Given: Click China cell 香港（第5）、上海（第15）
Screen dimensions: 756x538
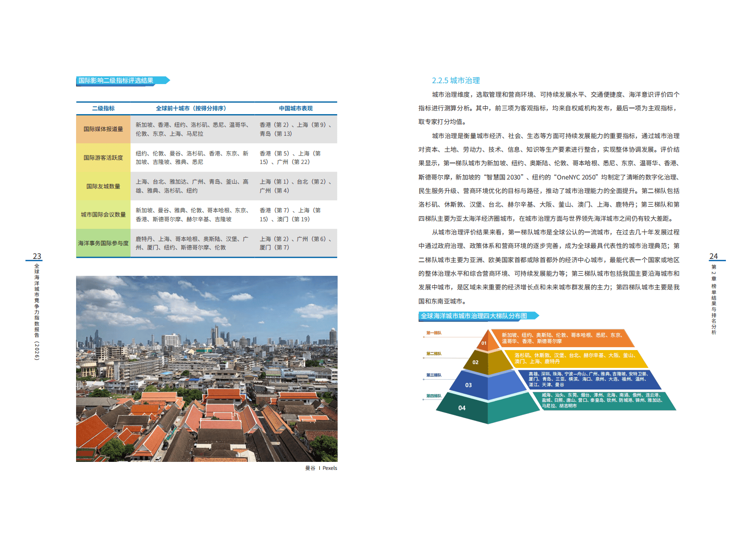Looking at the screenshot, I should pos(296,158).
